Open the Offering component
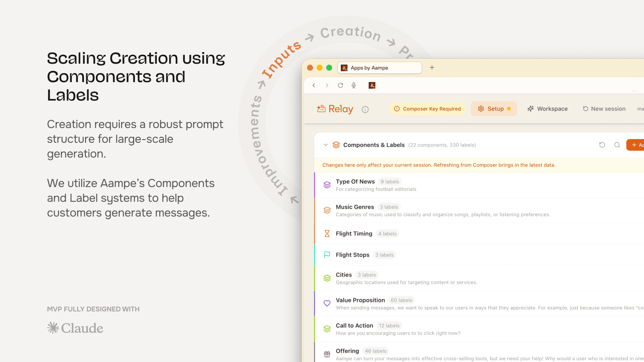 [x=479, y=352]
